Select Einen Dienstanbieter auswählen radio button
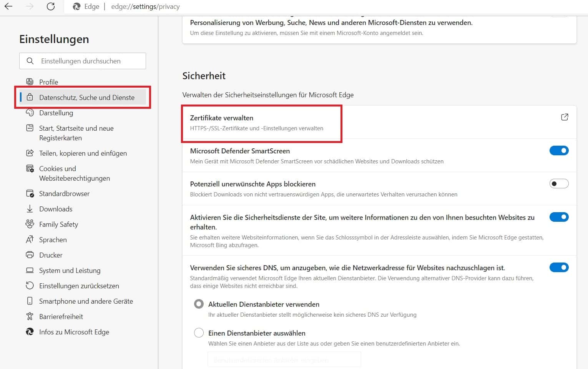This screenshot has width=588, height=369. 199,333
